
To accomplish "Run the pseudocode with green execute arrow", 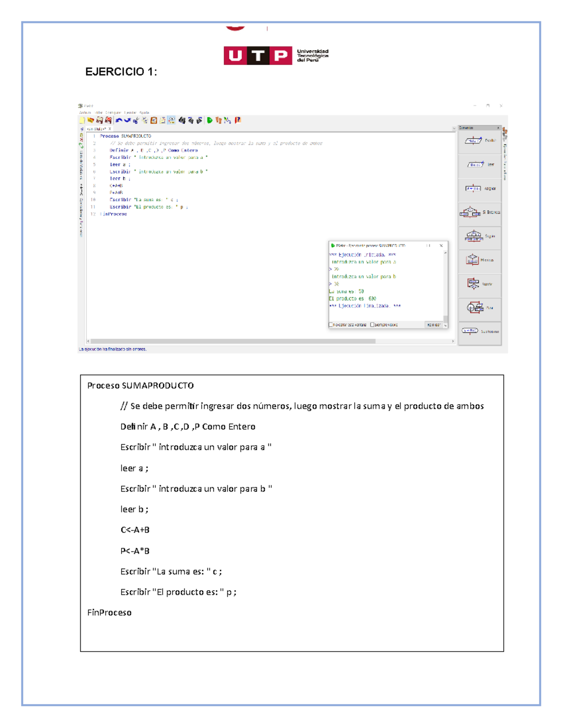I will point(209,120).
